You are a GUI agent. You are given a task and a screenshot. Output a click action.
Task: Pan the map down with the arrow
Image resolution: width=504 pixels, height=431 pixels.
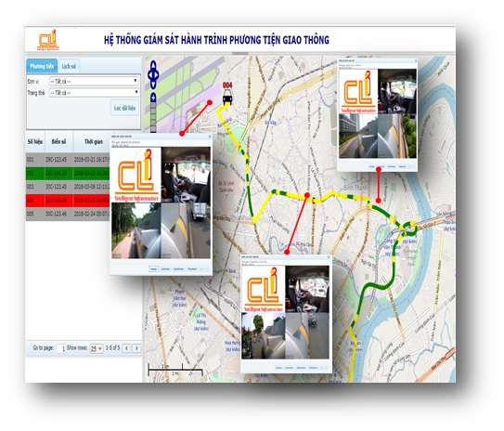(153, 85)
